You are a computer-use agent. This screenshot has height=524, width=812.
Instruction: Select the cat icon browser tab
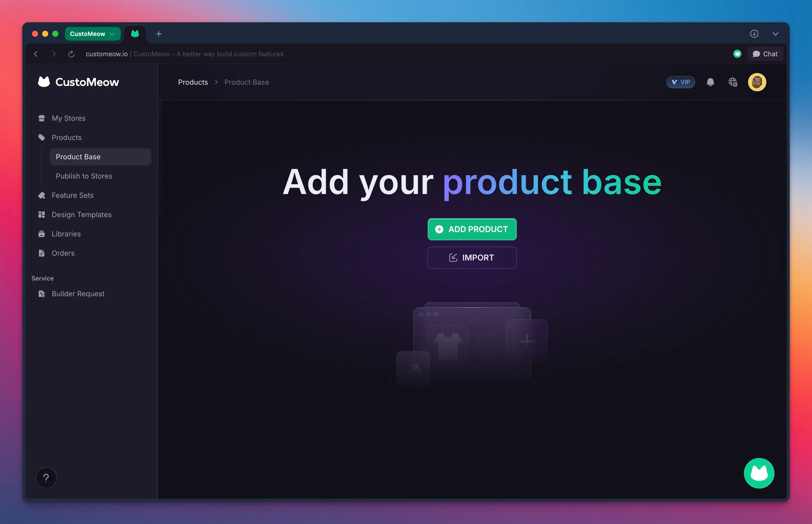tap(135, 34)
